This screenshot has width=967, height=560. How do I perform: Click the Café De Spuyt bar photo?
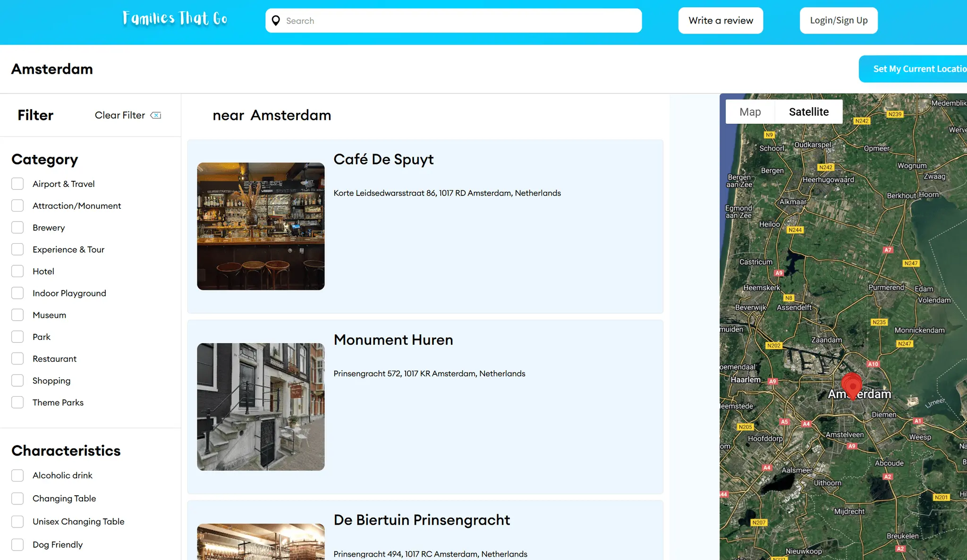click(261, 226)
